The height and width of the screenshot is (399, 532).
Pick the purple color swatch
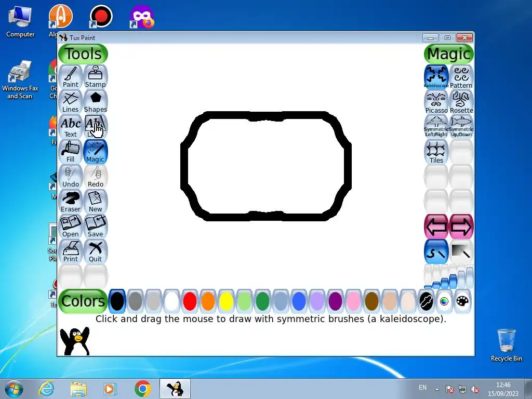[335, 301]
